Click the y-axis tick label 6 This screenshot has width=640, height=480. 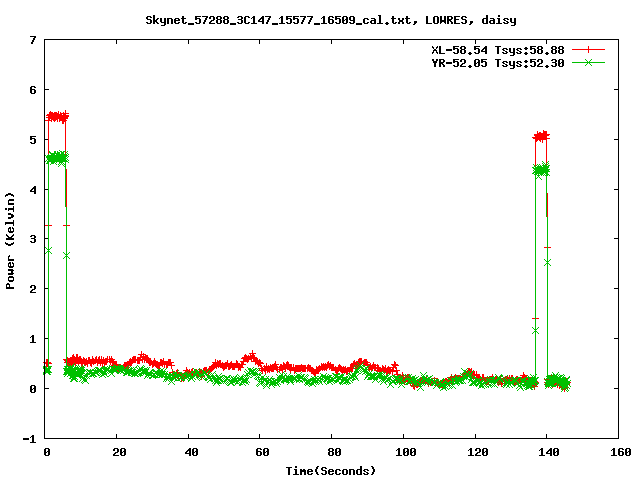tap(33, 90)
